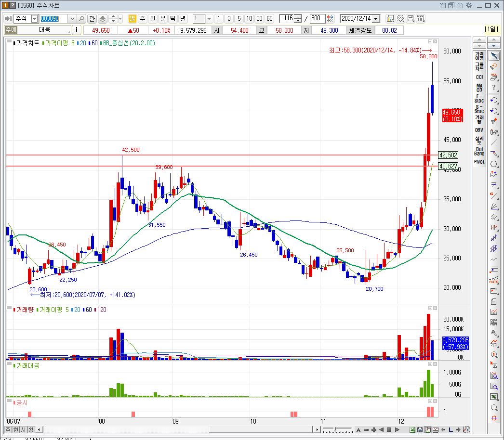Open the 주식 market type dropdown
Screen dimensions: 504x440
click(34, 19)
